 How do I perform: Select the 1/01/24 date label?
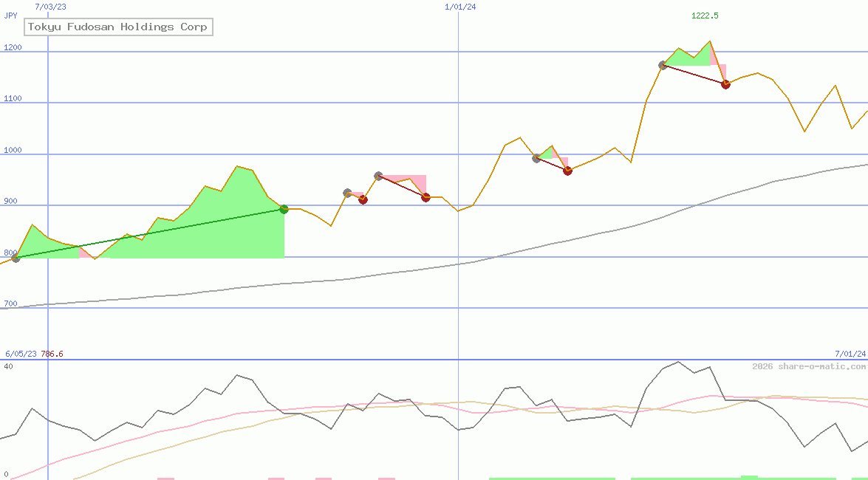pos(460,7)
